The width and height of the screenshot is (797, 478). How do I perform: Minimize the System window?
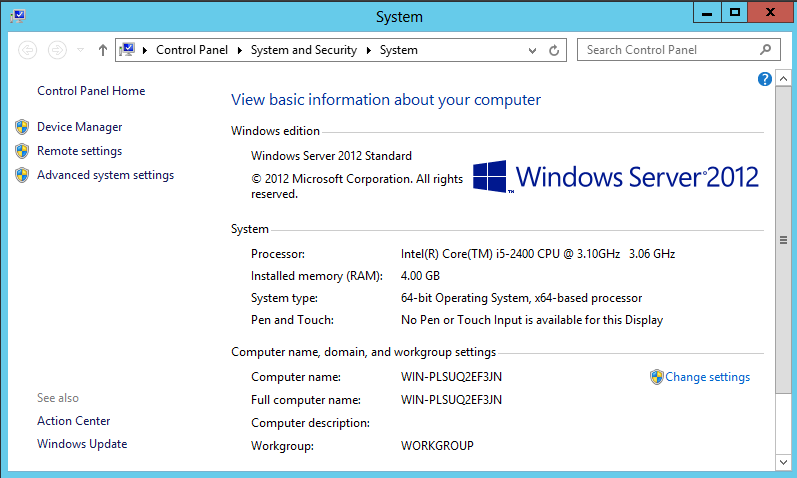tap(707, 12)
